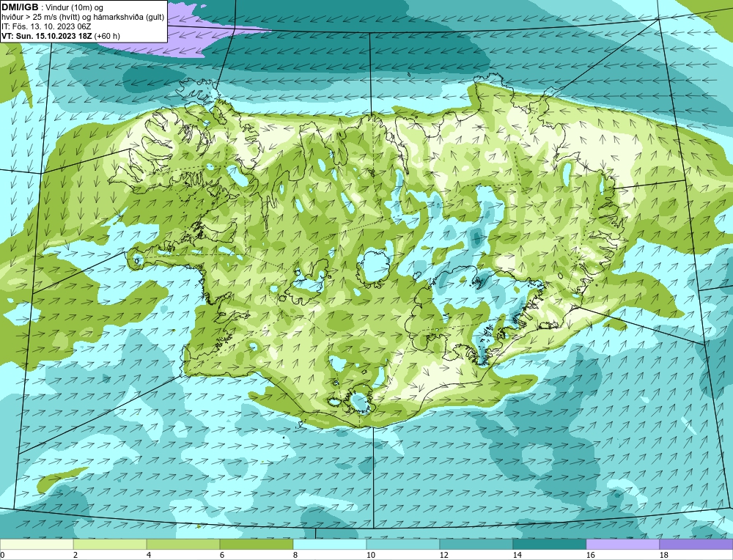
Task: Click the legend value '8'
Action: pyautogui.click(x=296, y=556)
